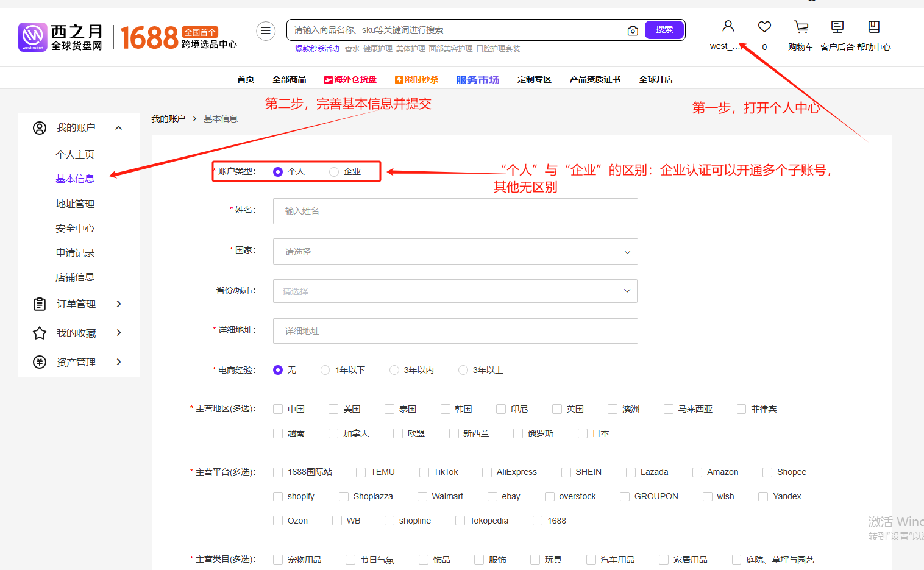Collapse the 我的账户 sidebar section
The image size is (924, 570).
point(119,128)
